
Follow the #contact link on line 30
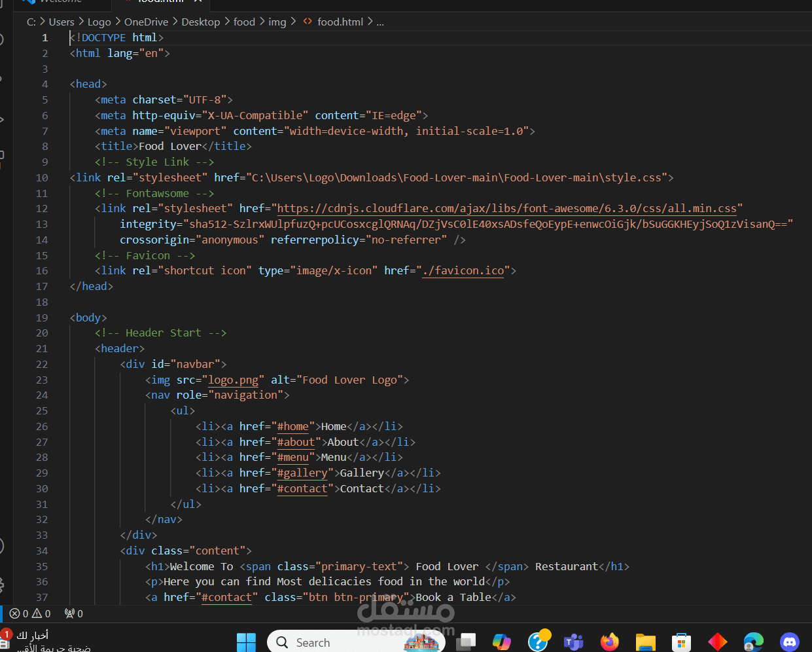[x=302, y=488]
